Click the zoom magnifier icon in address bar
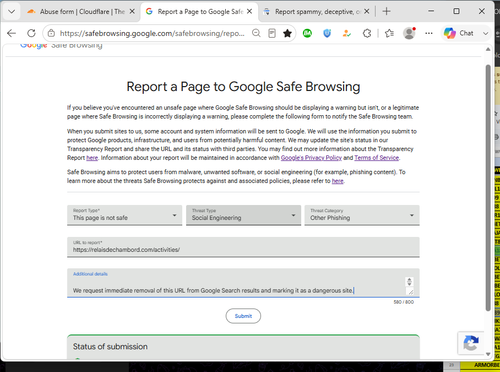 256,33
